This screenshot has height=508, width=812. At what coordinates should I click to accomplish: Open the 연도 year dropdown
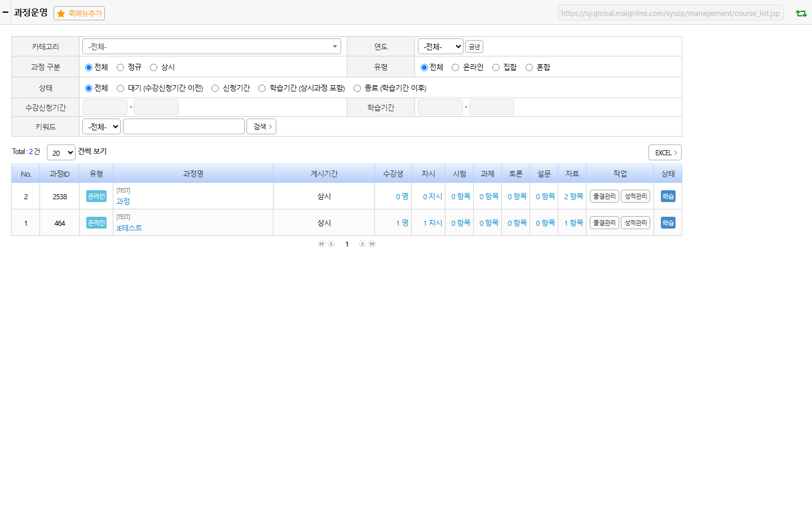[x=440, y=46]
